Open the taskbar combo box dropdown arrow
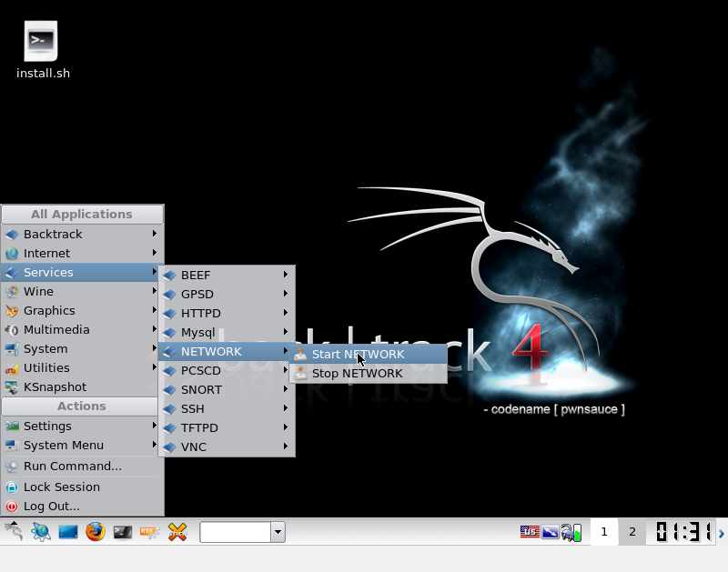 point(278,532)
